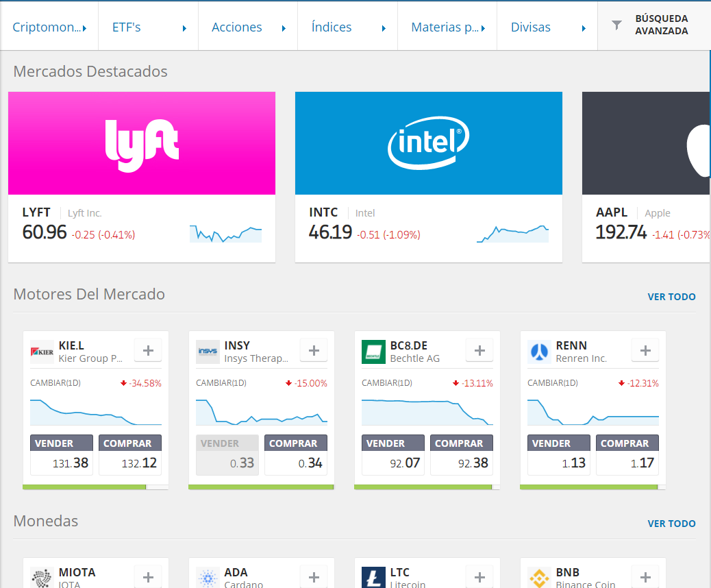Click the IOTA coin logo icon
This screenshot has width=711, height=588.
[42, 578]
